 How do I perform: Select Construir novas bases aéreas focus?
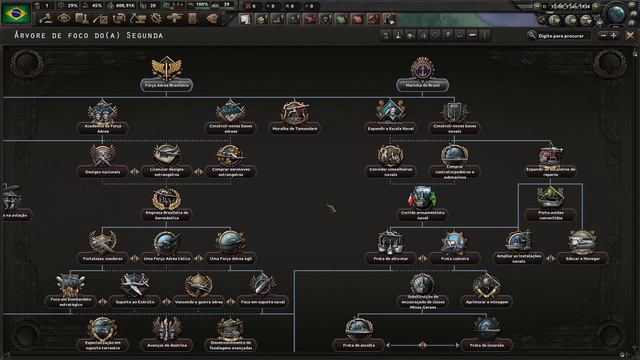pos(231,117)
